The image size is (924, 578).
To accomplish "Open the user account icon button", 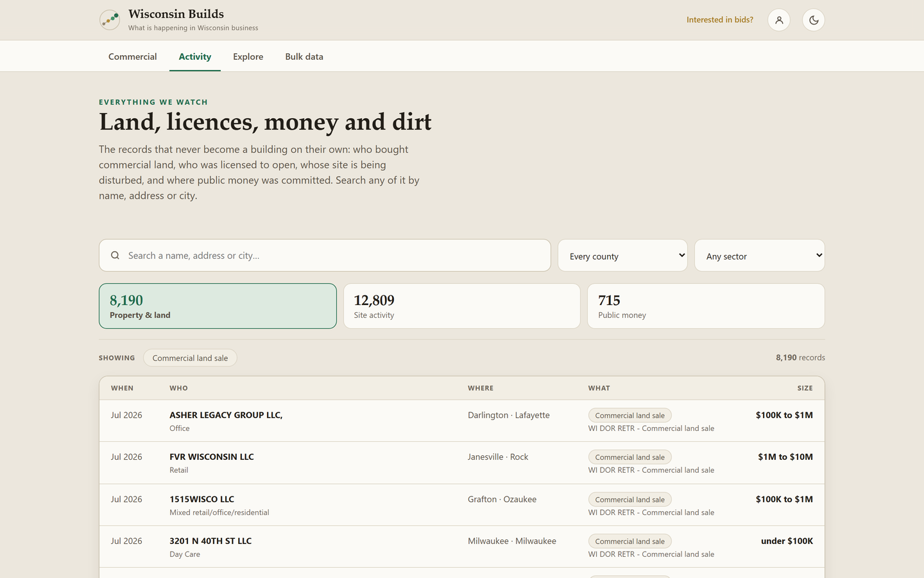I will coord(779,20).
